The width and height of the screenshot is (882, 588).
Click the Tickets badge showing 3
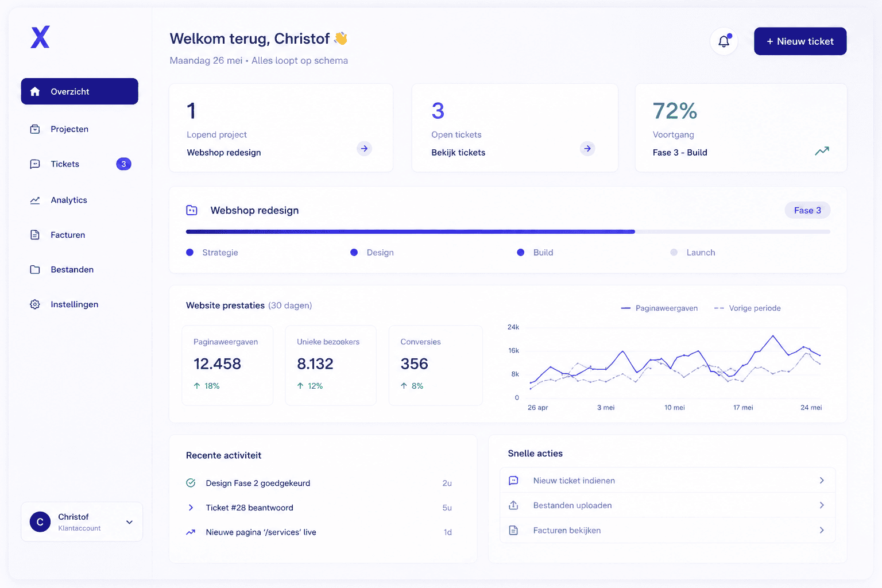[123, 164]
